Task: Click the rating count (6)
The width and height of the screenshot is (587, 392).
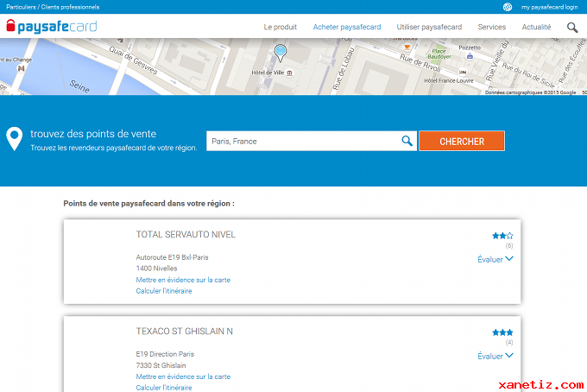Action: tap(509, 245)
